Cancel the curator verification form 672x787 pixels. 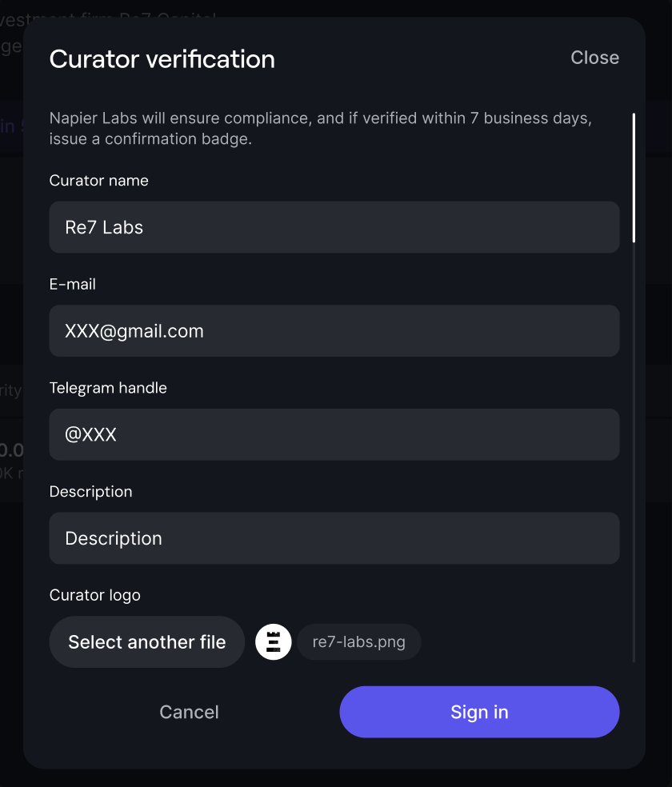click(x=189, y=712)
